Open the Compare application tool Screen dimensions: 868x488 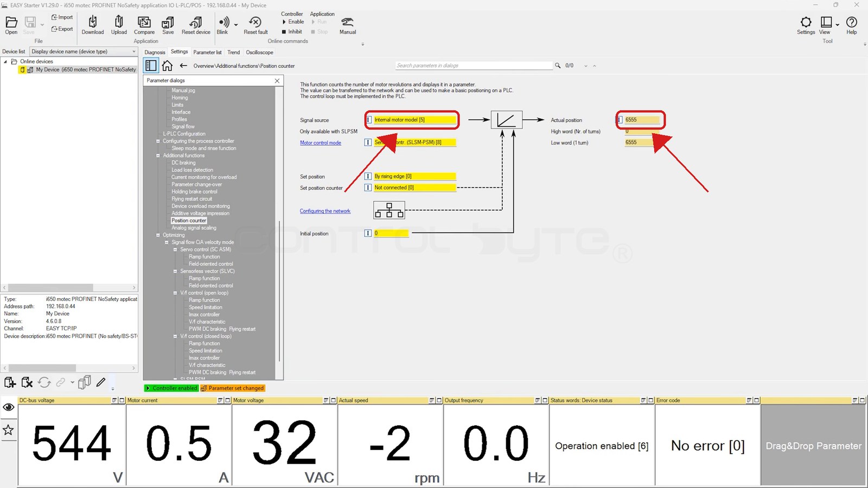pos(144,25)
